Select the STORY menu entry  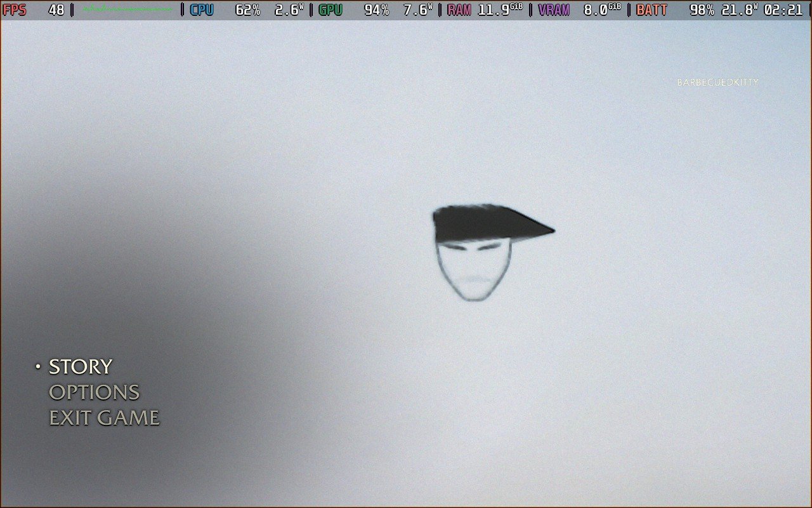(81, 367)
